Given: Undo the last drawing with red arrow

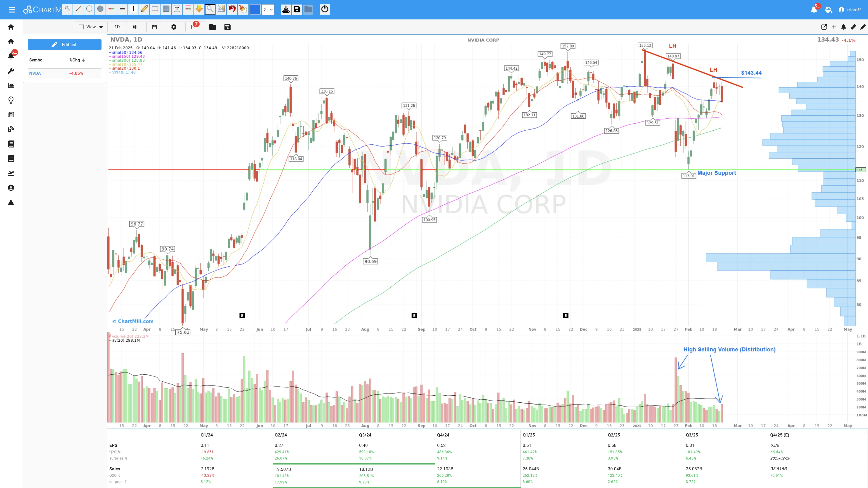Looking at the screenshot, I should [x=232, y=9].
